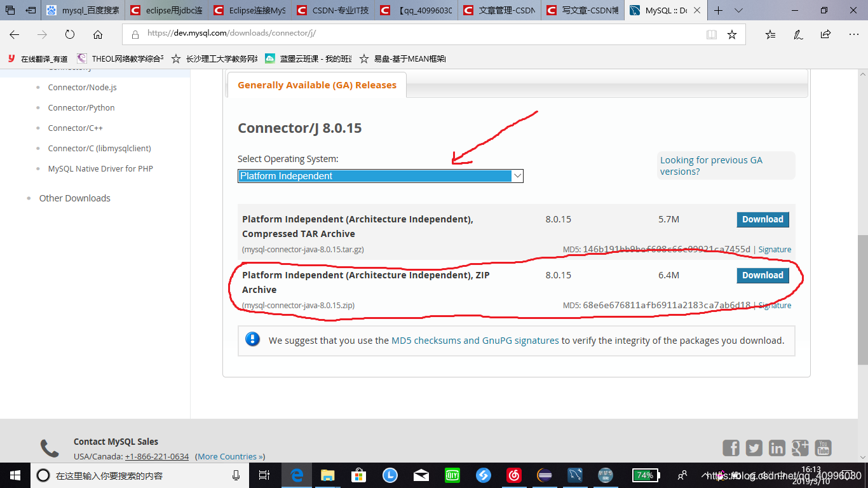
Task: Close the MySQL downloads tab
Action: coord(698,10)
